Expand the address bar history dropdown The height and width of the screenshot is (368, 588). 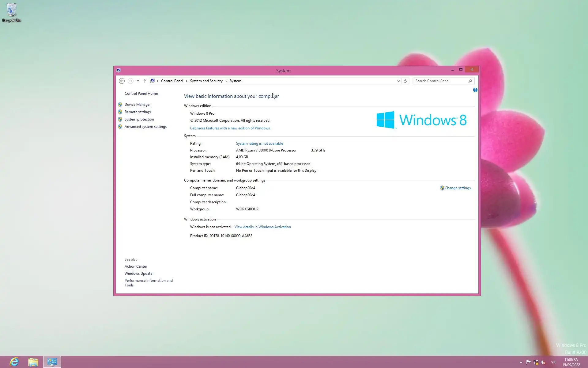click(398, 81)
